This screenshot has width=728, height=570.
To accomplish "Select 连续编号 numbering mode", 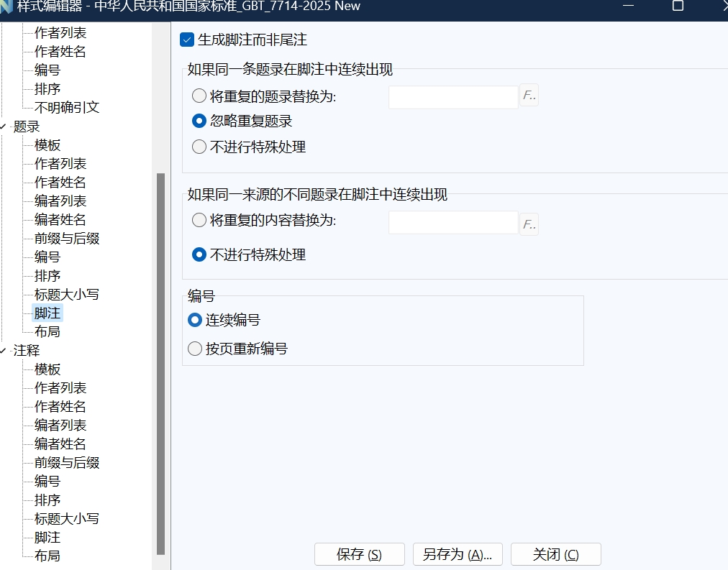I will coord(194,321).
